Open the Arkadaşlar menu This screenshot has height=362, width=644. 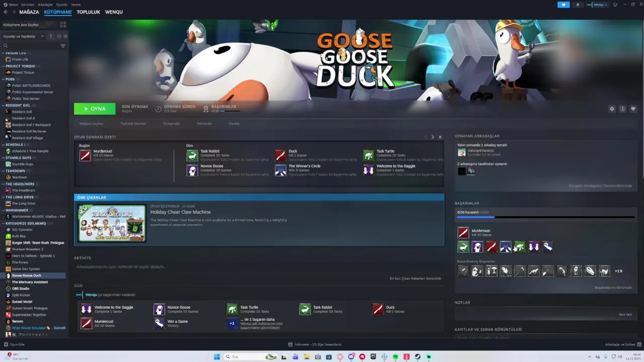pos(45,5)
